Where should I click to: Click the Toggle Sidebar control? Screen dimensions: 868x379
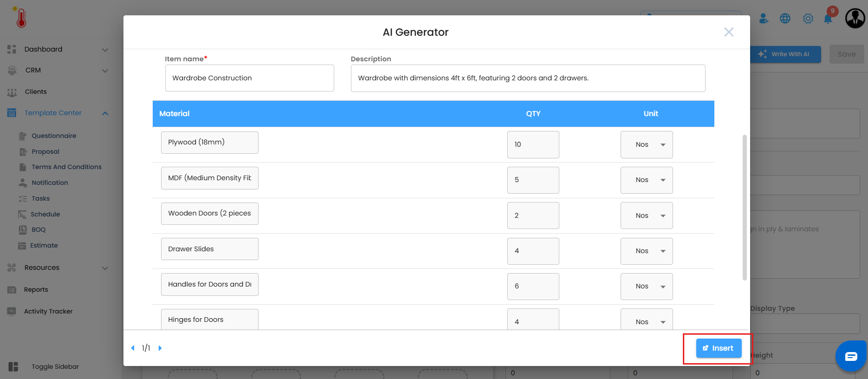click(x=55, y=366)
